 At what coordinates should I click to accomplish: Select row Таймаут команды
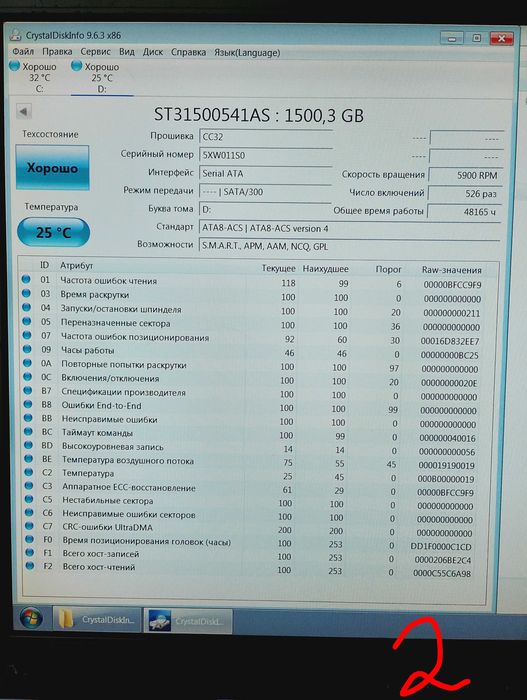tap(250, 435)
